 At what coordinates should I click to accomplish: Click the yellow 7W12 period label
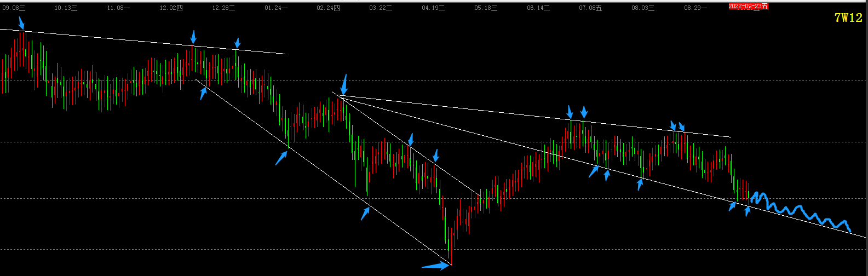[848, 18]
